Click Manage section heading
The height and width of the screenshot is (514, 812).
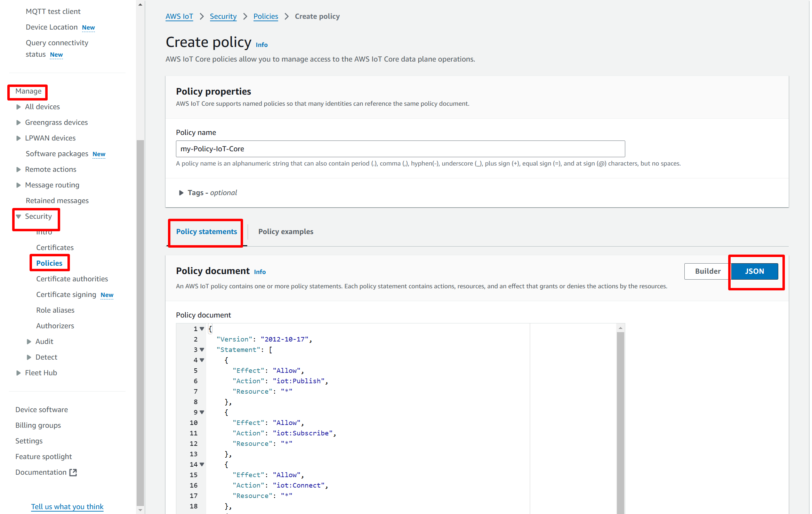tap(29, 91)
